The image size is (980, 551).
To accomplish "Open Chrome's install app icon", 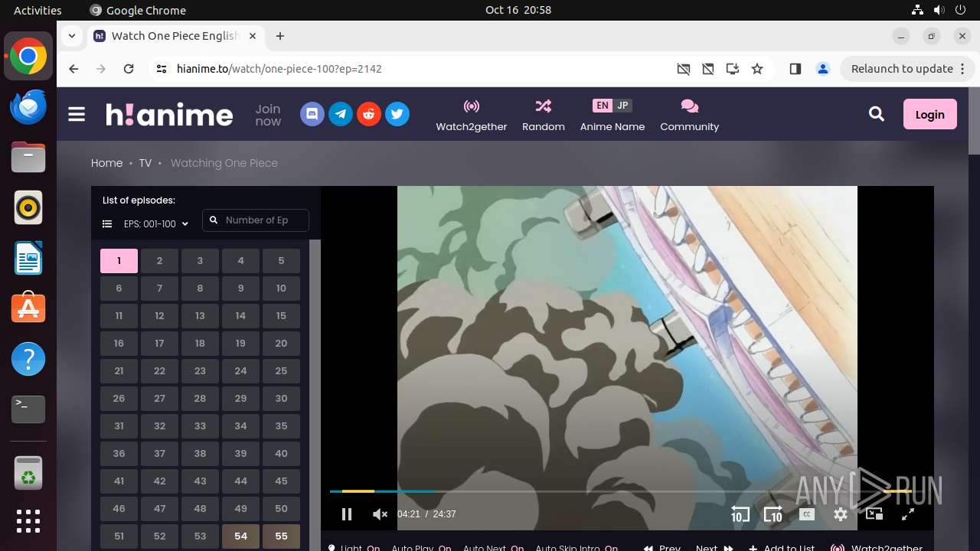I will pyautogui.click(x=733, y=69).
